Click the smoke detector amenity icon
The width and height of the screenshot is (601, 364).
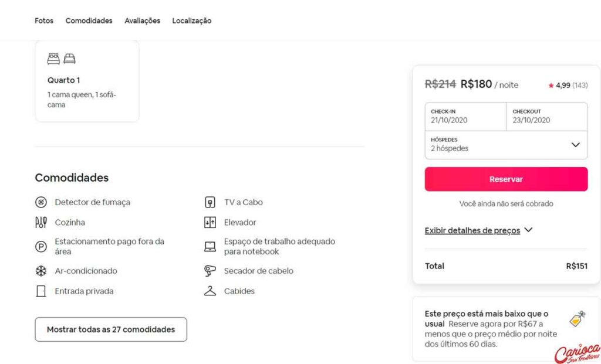pyautogui.click(x=41, y=202)
